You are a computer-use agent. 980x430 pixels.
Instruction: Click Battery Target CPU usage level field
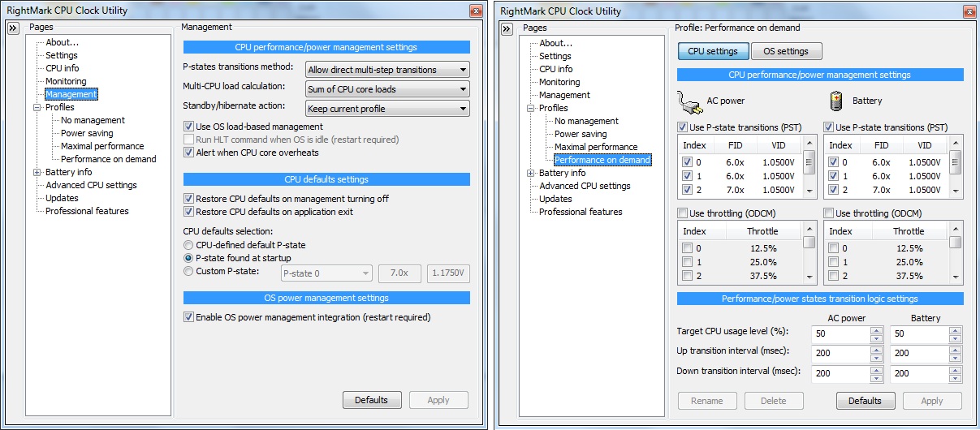(x=920, y=333)
